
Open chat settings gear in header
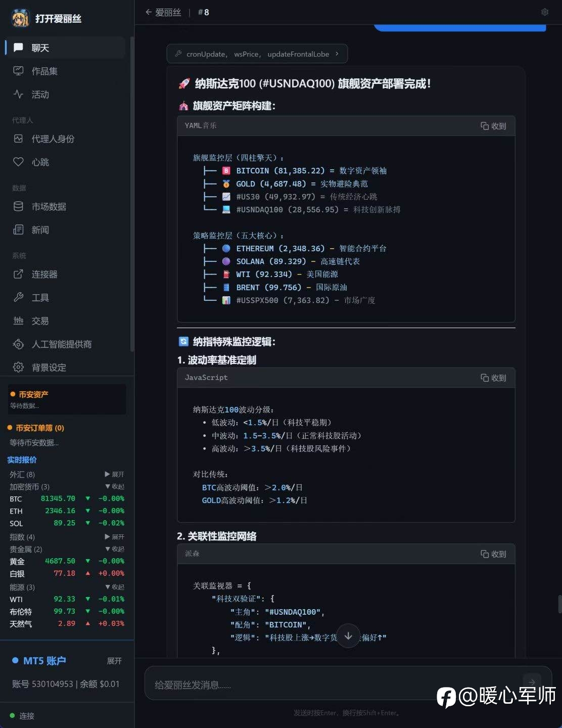(x=545, y=12)
